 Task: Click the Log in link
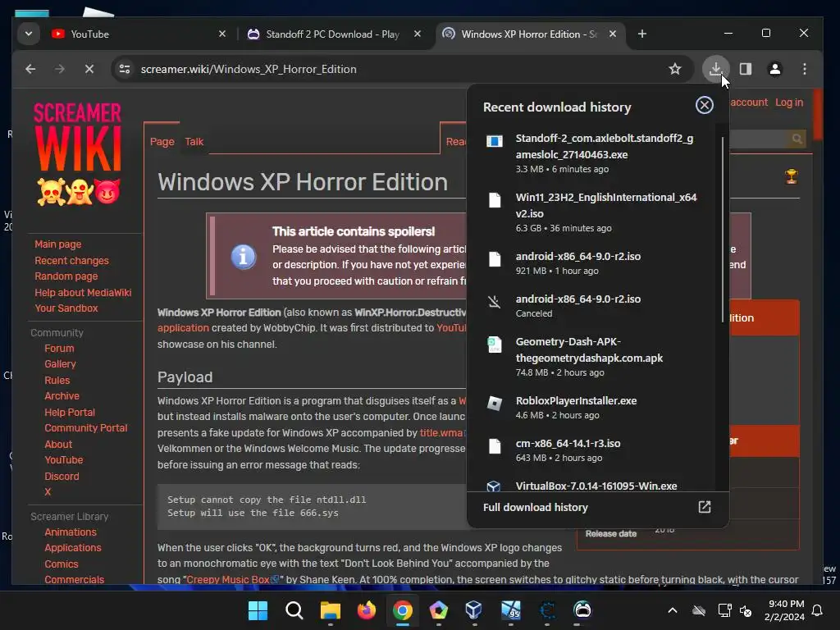point(788,103)
